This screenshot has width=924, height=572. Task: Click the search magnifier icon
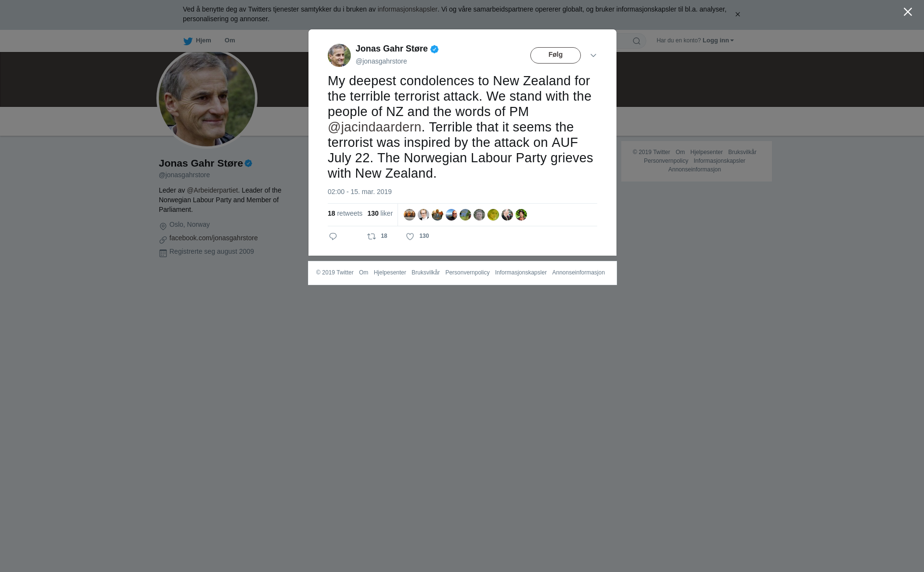[637, 41]
